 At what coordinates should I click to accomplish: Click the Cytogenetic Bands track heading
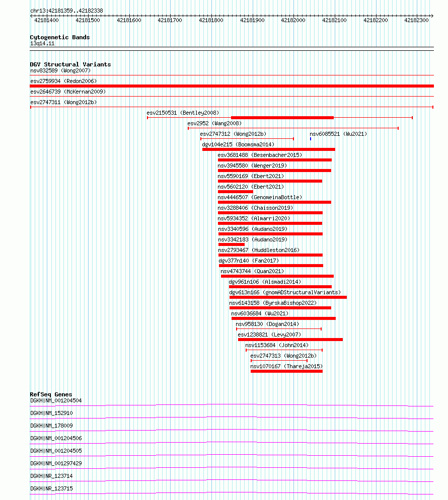[60, 37]
